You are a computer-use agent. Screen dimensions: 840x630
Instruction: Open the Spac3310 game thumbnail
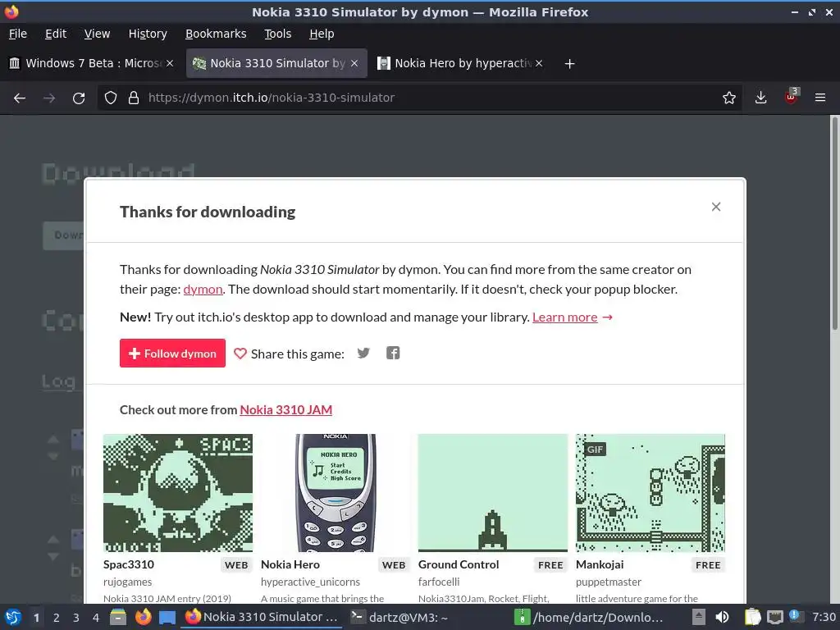coord(178,493)
